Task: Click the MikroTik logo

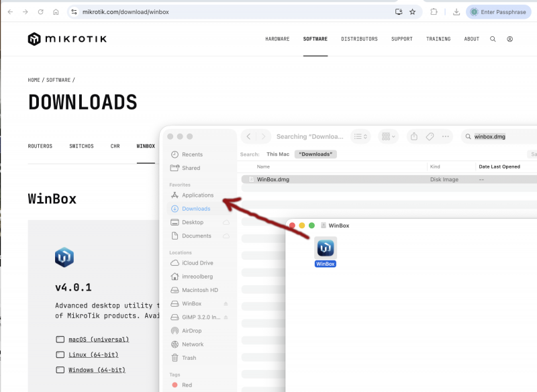Action: tap(67, 39)
